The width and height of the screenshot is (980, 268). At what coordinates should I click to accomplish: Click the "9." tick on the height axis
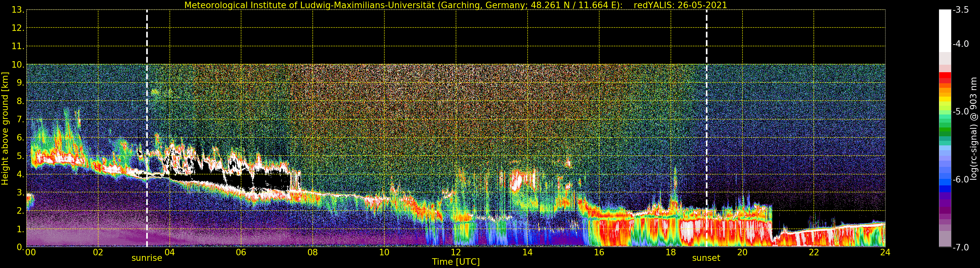[x=21, y=83]
